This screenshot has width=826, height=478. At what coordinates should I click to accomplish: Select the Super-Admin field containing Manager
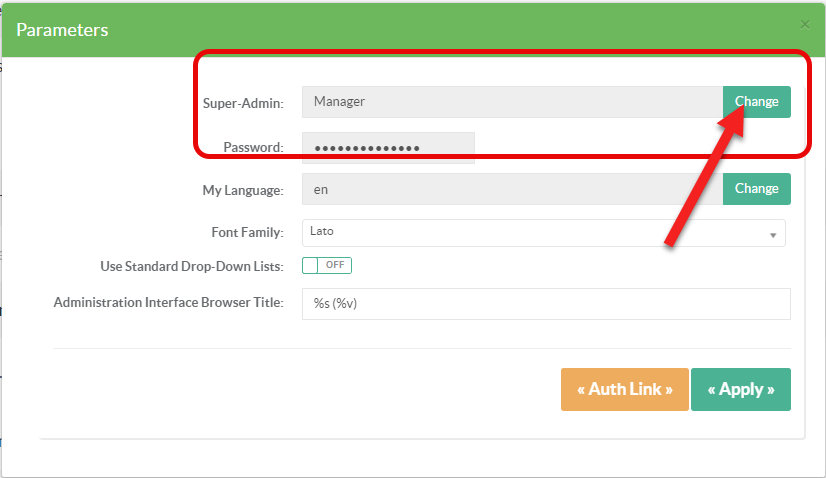tap(512, 102)
